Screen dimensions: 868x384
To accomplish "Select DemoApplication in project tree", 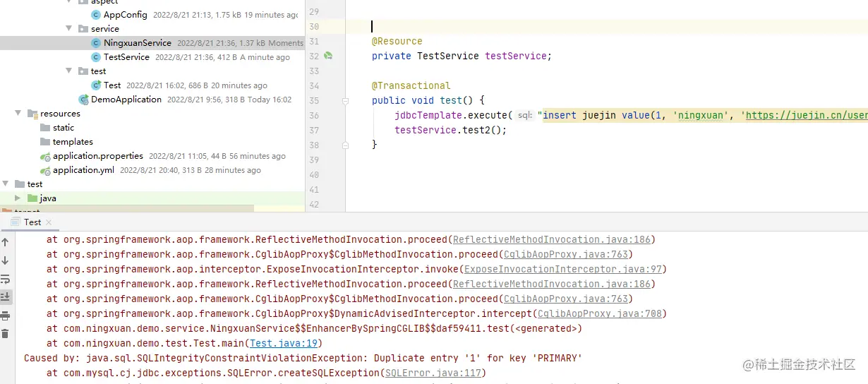I will point(126,99).
